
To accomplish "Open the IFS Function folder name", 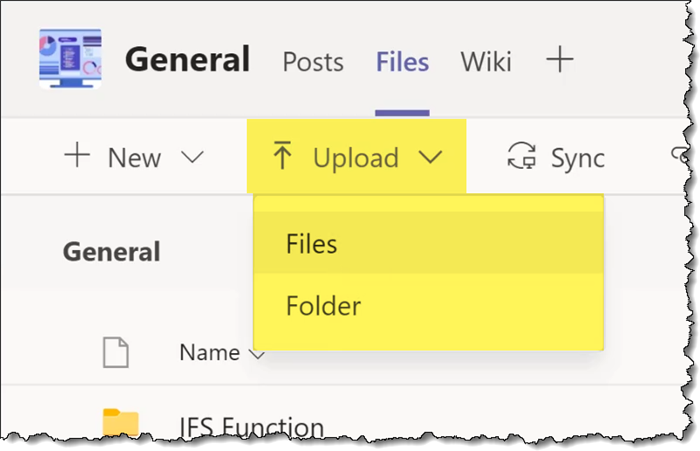I will [251, 428].
